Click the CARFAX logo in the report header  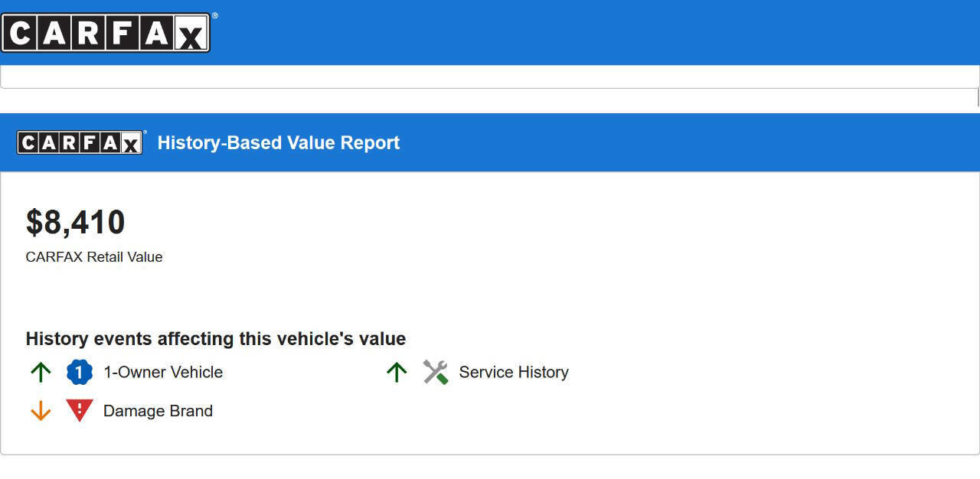[x=80, y=142]
